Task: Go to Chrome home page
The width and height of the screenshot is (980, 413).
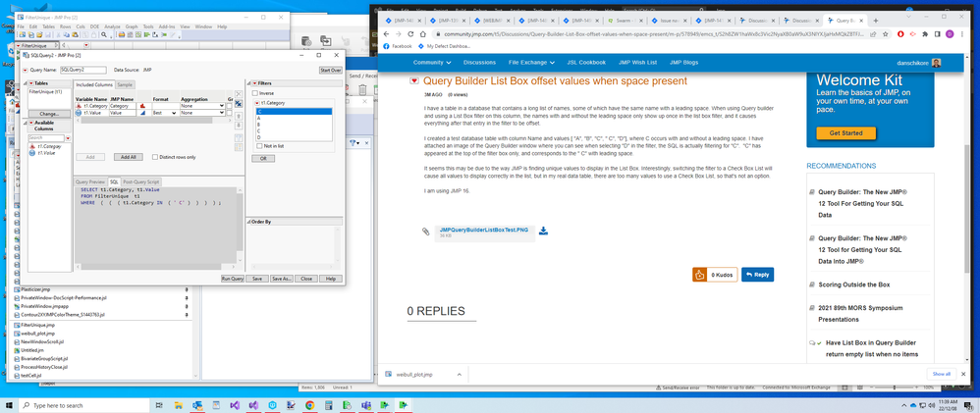Action: pos(423,33)
